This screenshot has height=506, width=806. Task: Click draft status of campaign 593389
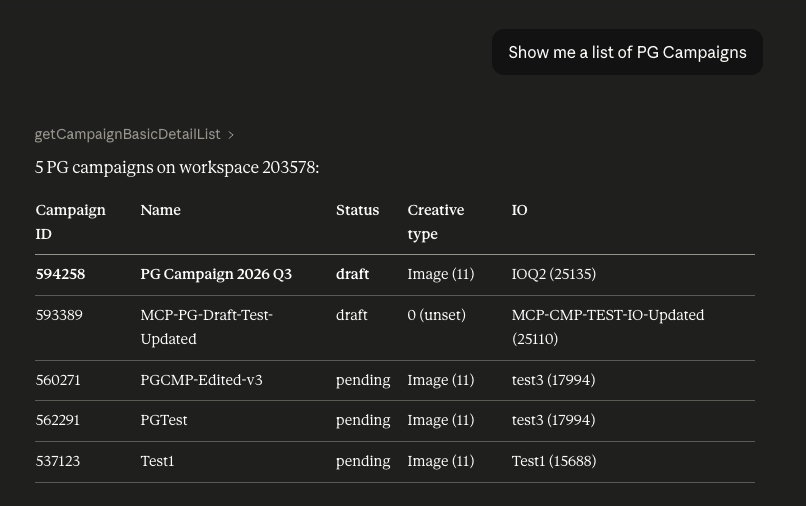pos(352,315)
